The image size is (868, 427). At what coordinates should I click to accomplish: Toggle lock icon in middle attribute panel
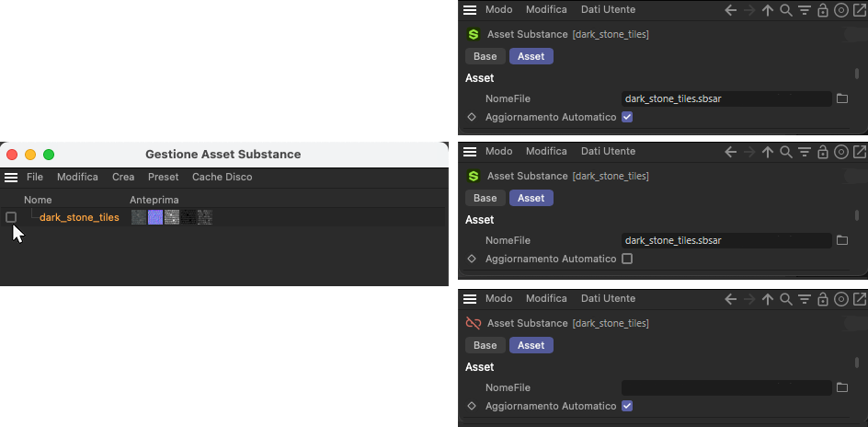click(x=823, y=152)
